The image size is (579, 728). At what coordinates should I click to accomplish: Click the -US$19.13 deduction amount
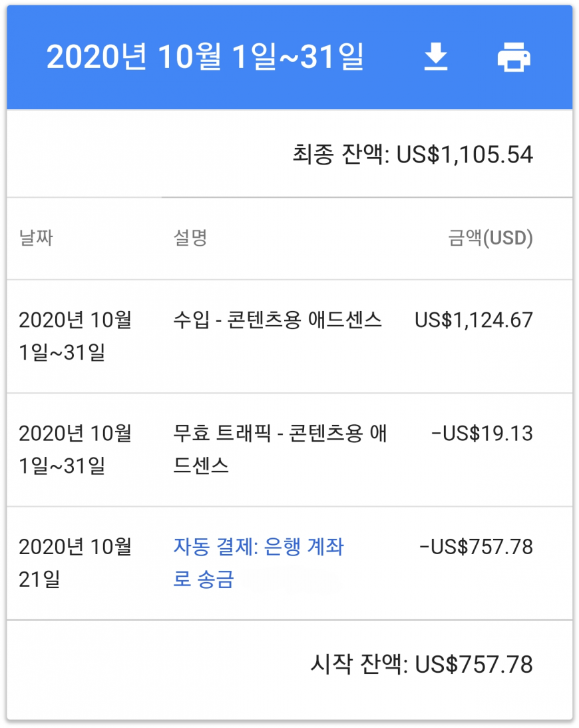coord(482,434)
